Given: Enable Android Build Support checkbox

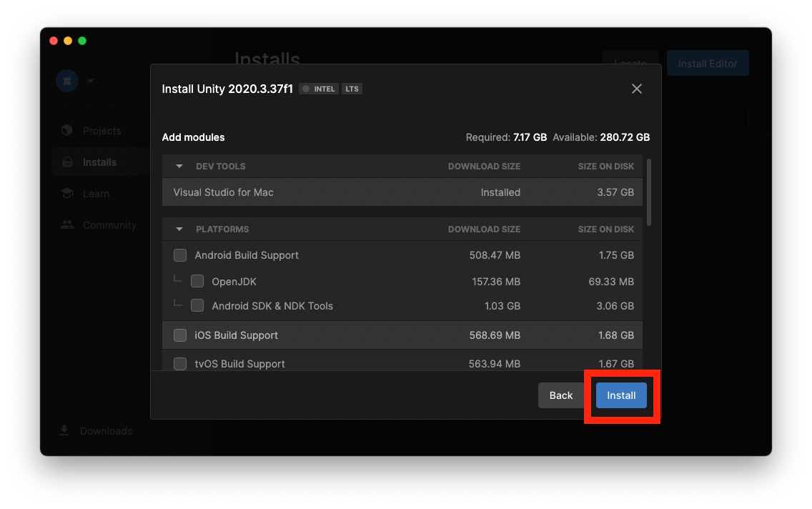Looking at the screenshot, I should pos(180,255).
